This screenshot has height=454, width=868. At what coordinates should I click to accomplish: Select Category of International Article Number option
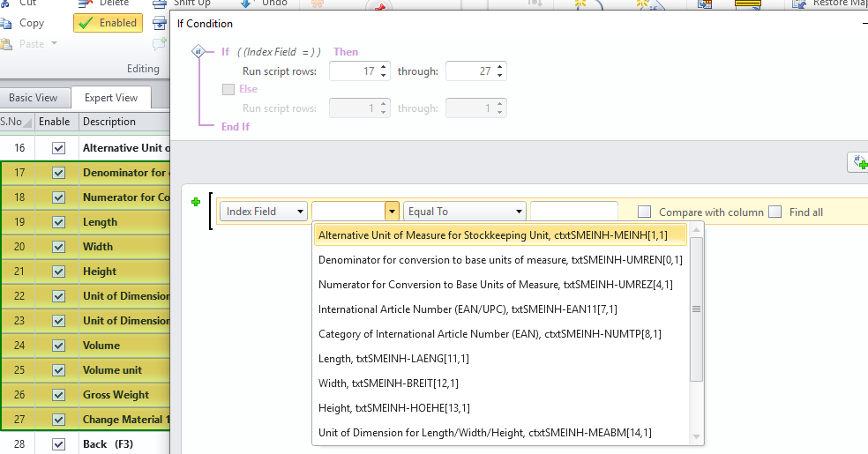coord(501,334)
